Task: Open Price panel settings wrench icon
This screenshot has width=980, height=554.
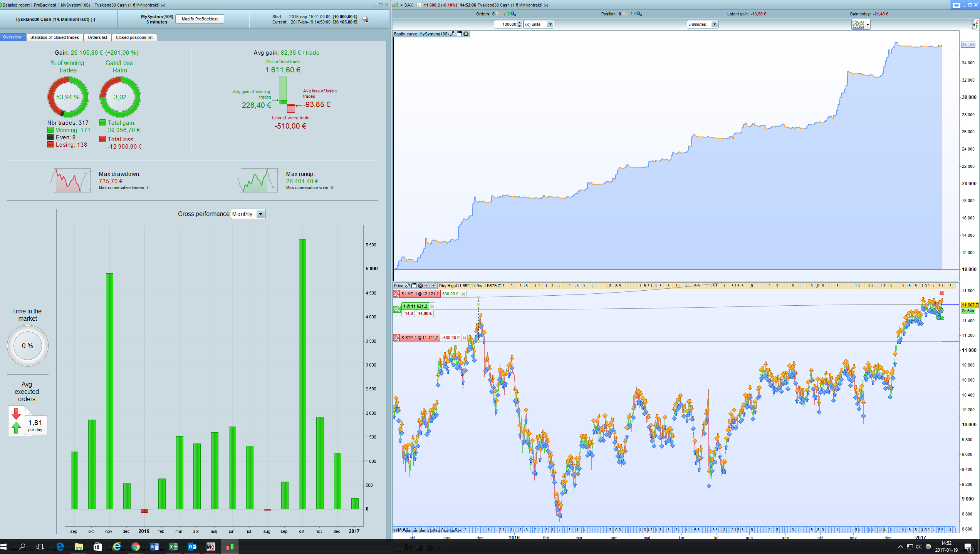Action: coord(407,286)
